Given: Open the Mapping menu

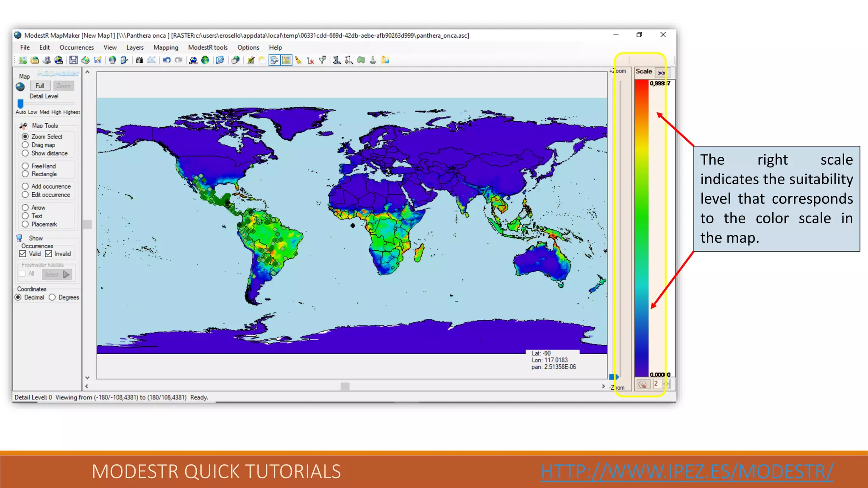Looking at the screenshot, I should click(x=166, y=47).
